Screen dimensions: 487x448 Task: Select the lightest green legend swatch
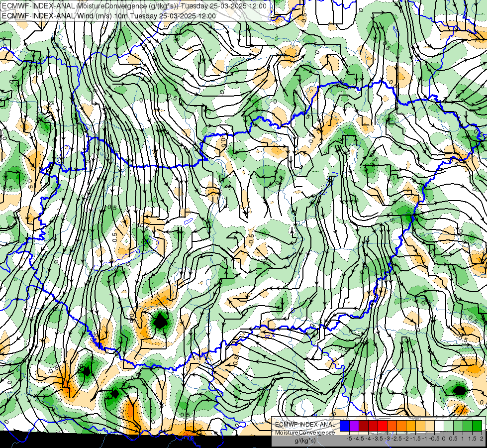click(x=449, y=426)
